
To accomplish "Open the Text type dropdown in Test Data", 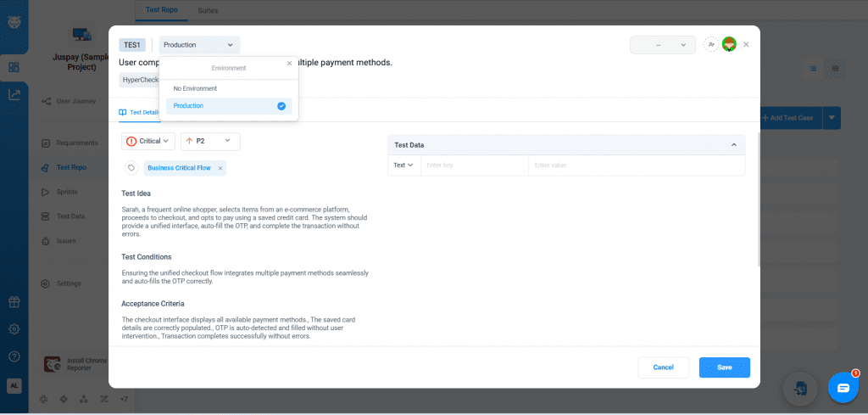I will tap(403, 165).
